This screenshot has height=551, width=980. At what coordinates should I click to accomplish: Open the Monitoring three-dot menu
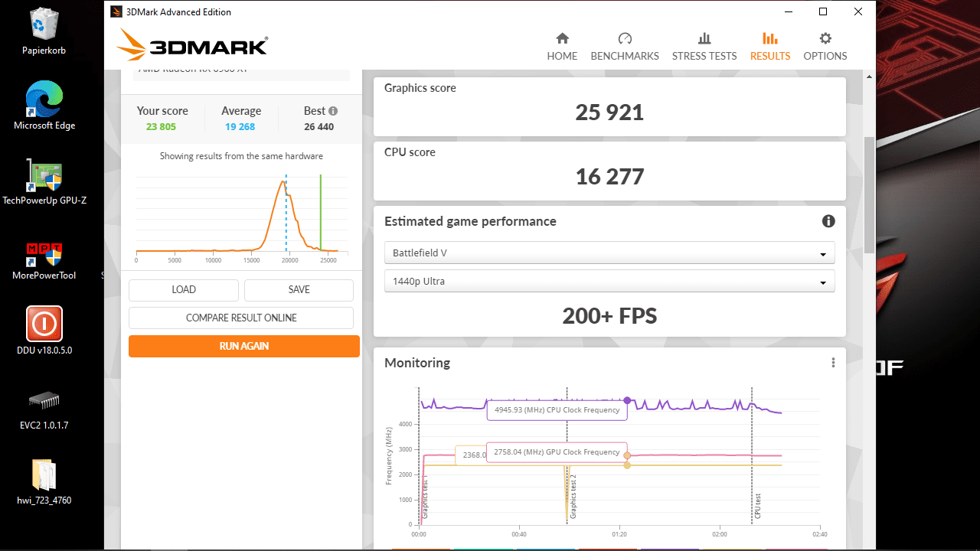(833, 363)
